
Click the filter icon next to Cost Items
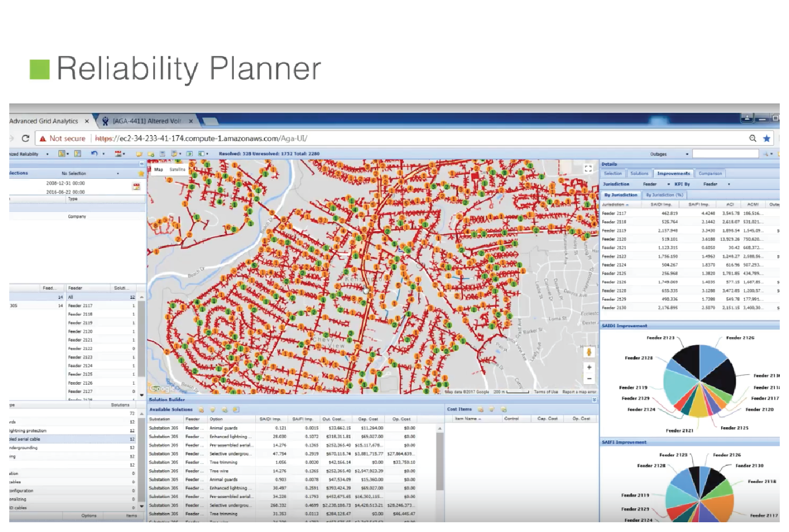492,409
